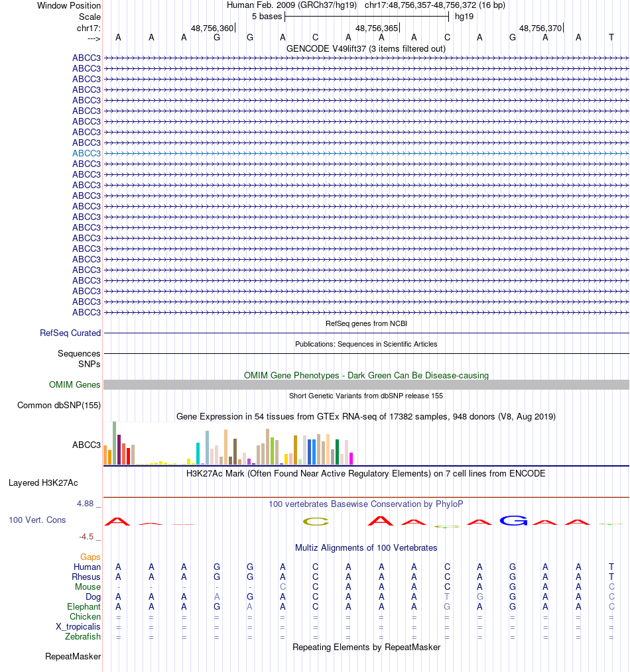Click the 4.88 PhyloP upper scale value
630x672 pixels.
tap(85, 504)
